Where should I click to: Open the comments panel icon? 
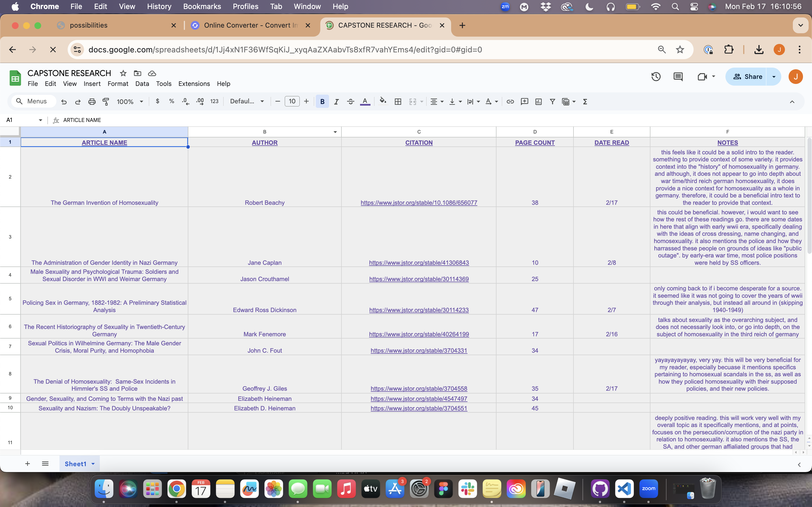point(678,77)
